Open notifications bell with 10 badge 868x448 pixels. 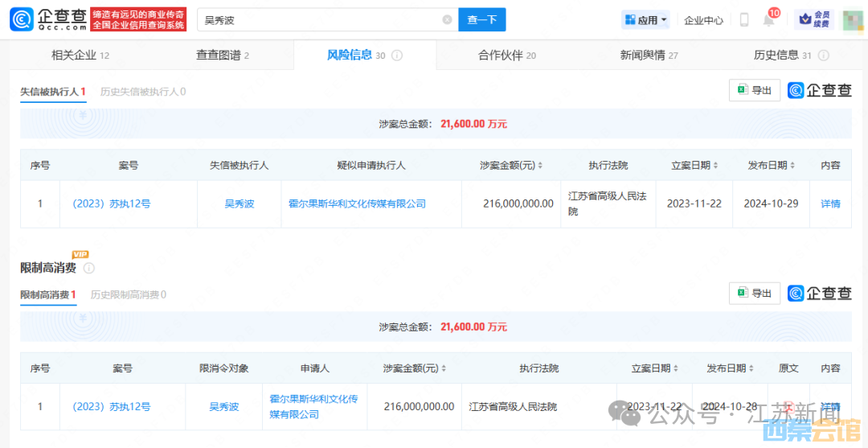pos(768,20)
